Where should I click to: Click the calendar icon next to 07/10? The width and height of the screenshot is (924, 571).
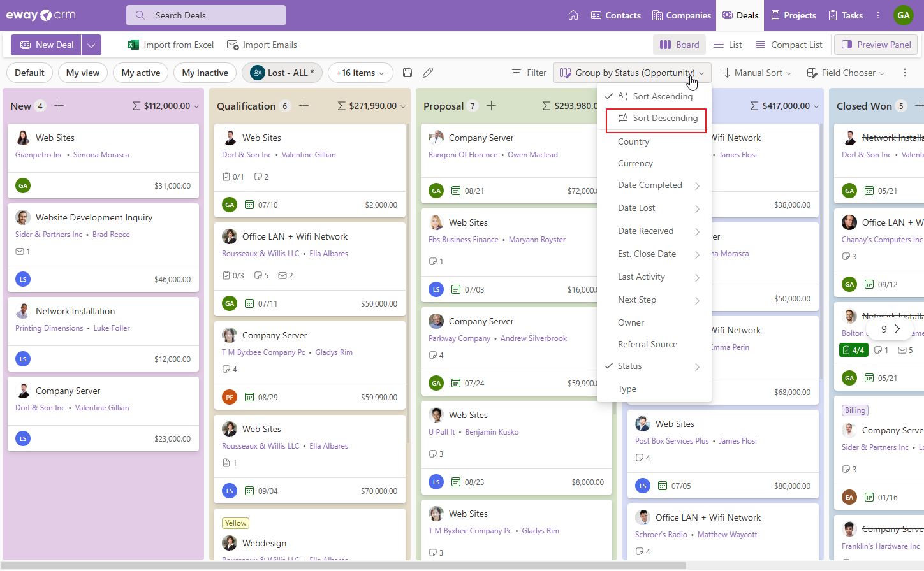pos(249,205)
